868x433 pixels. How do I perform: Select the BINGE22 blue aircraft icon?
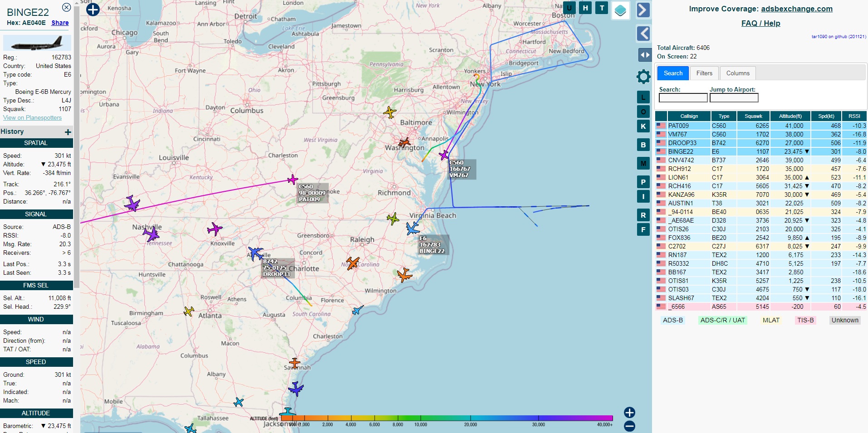(x=412, y=228)
